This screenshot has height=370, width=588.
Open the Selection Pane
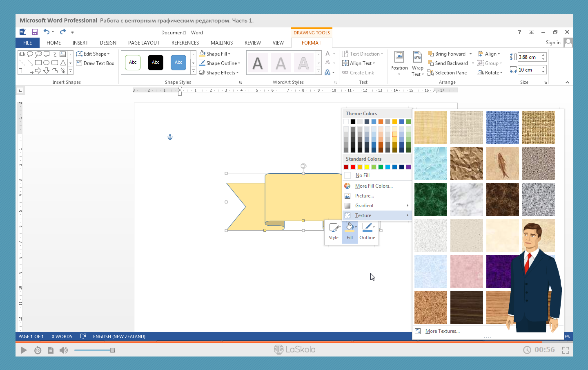447,73
